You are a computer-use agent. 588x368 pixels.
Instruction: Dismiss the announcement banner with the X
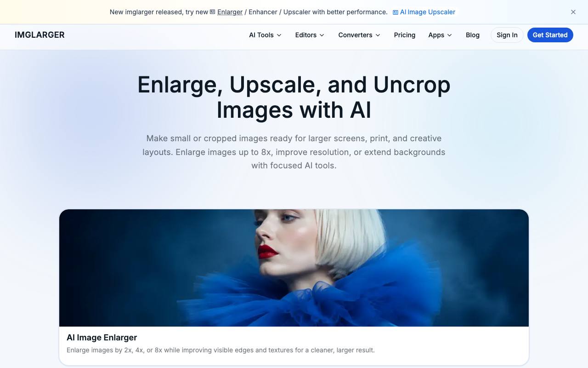(573, 12)
